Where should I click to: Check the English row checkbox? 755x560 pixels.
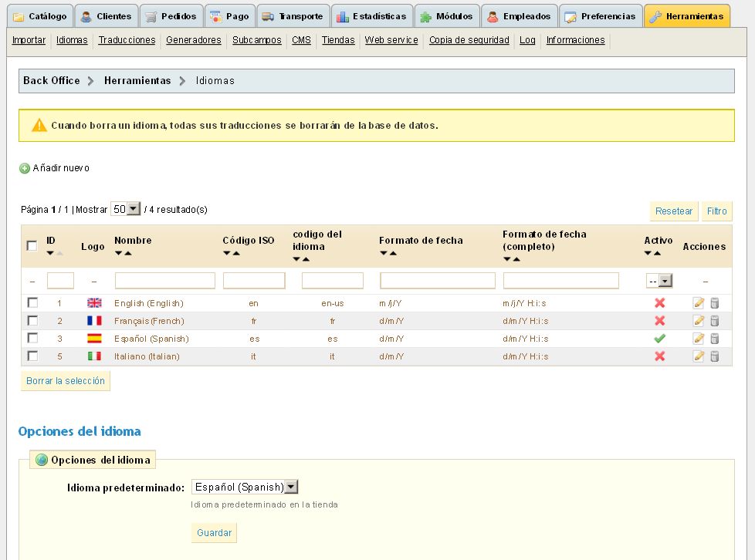[x=32, y=302]
